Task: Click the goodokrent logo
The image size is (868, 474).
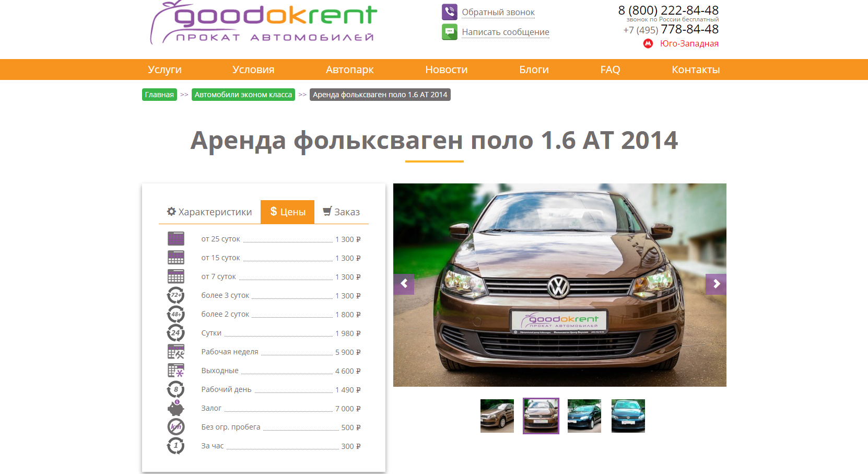Action: [x=264, y=24]
